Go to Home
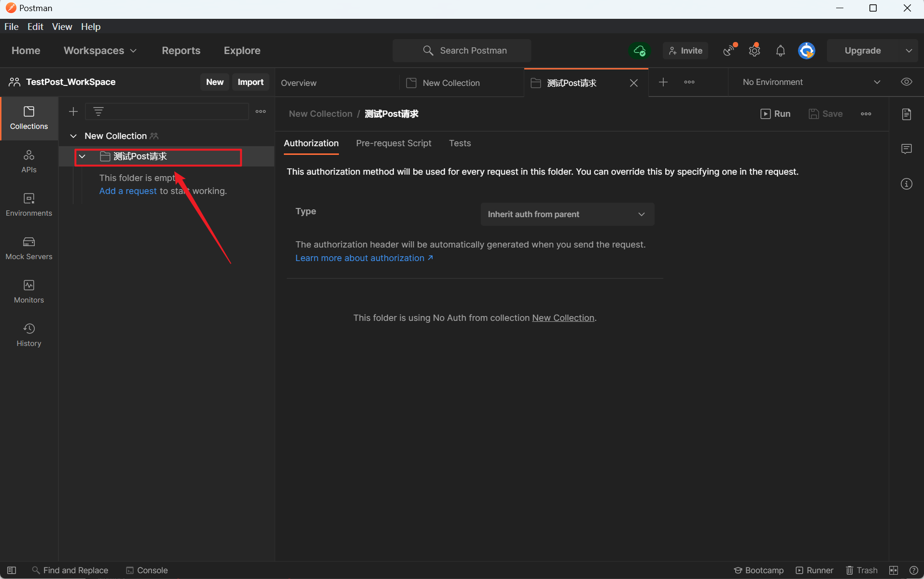924x579 pixels. [x=26, y=51]
